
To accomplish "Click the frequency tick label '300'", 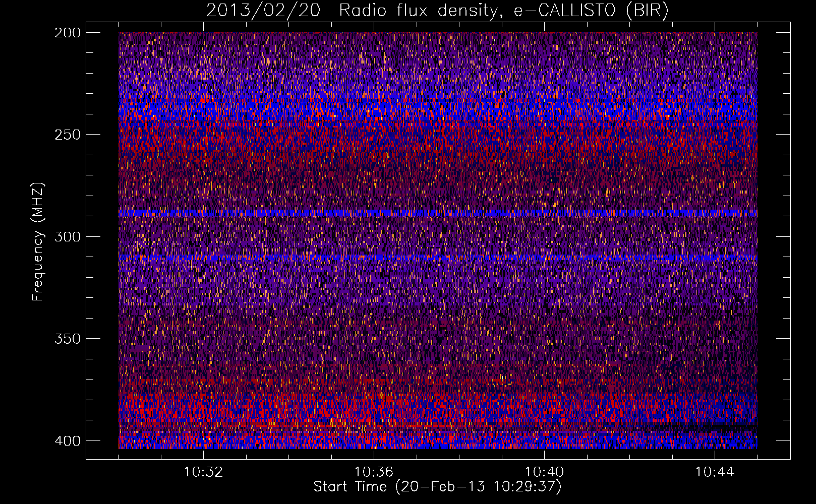I will pyautogui.click(x=67, y=236).
